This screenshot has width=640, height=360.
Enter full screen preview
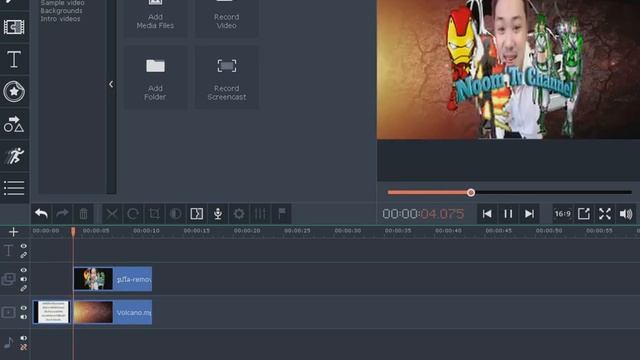605,214
